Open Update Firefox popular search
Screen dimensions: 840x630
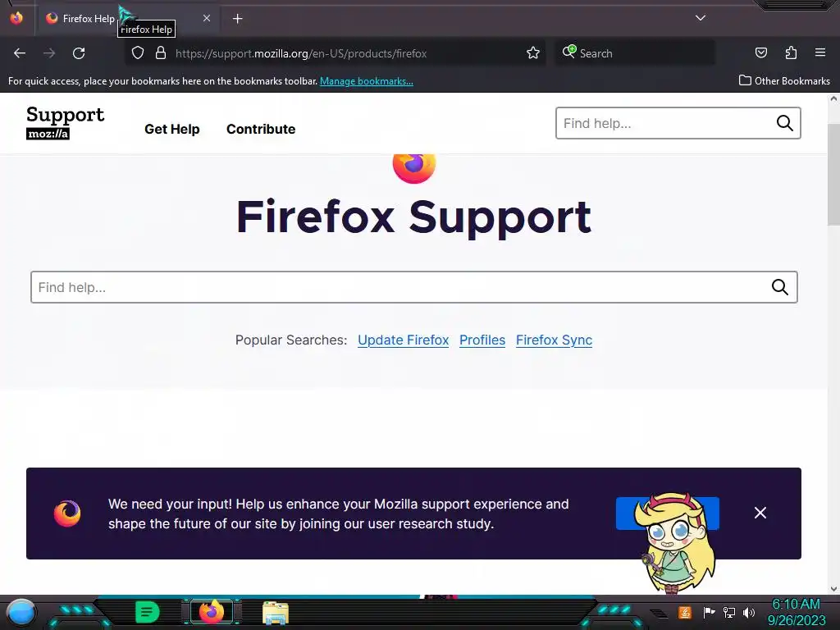click(x=403, y=340)
